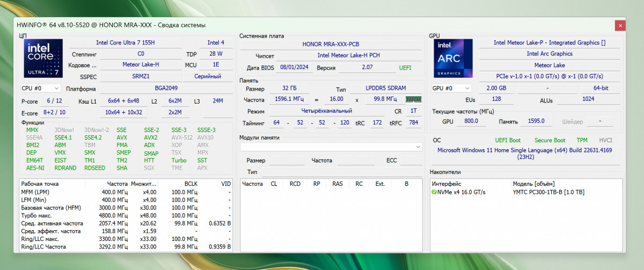
Task: Click the Турбо макс. operating point row
Action: (126, 215)
